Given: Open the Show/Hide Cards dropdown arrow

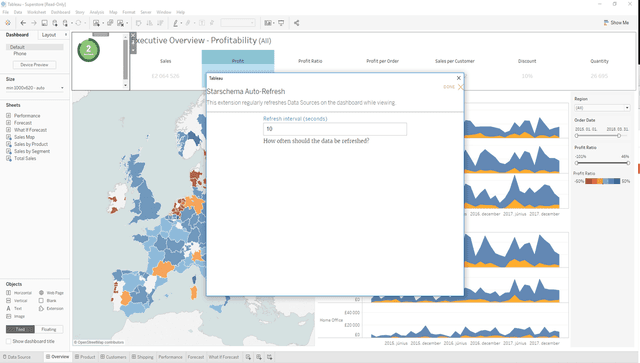Looking at the screenshot, I should click(274, 23).
